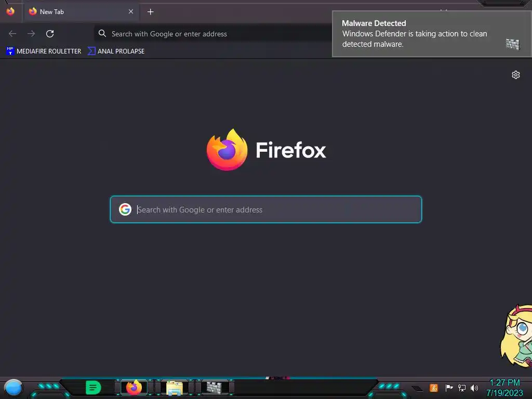Click the Star Butterfly desktop mascot

tap(516, 336)
